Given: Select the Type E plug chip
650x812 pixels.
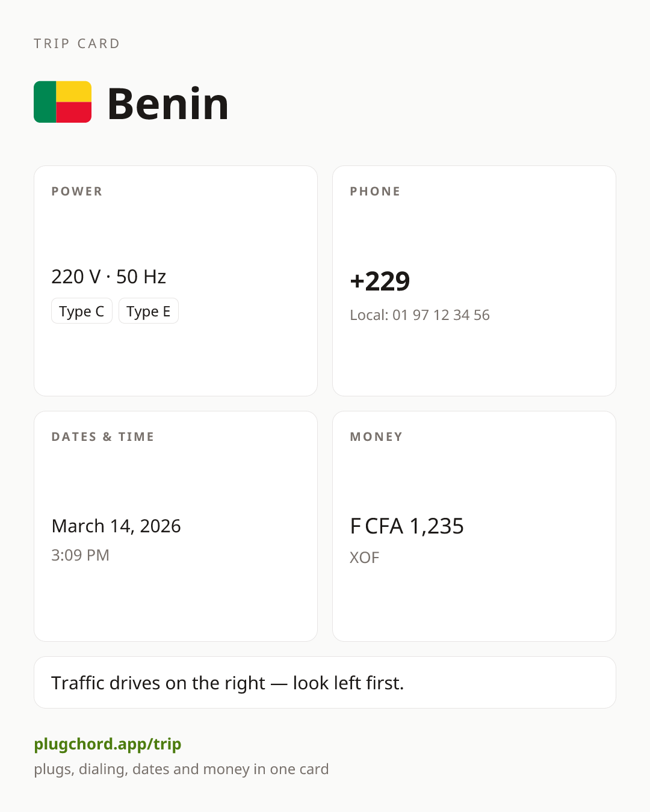Looking at the screenshot, I should pyautogui.click(x=149, y=311).
